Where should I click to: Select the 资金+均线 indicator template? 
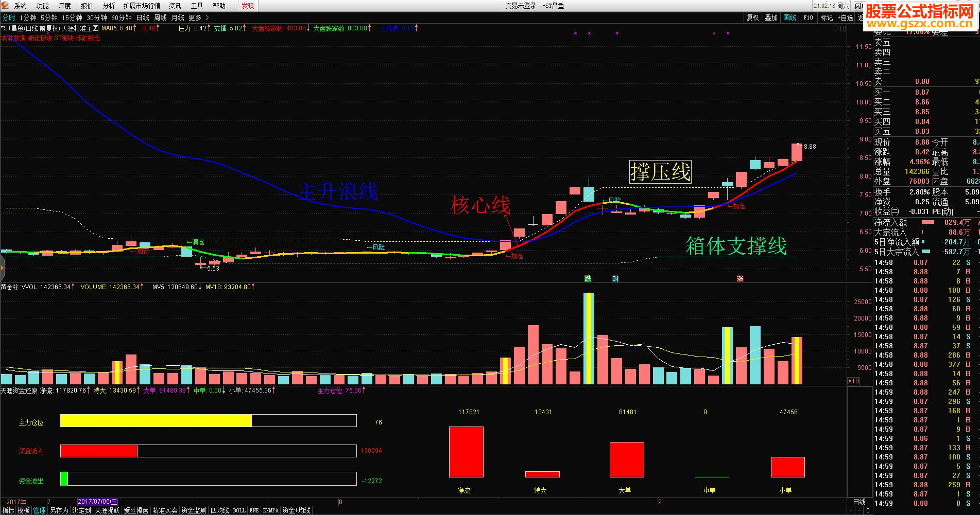296,510
